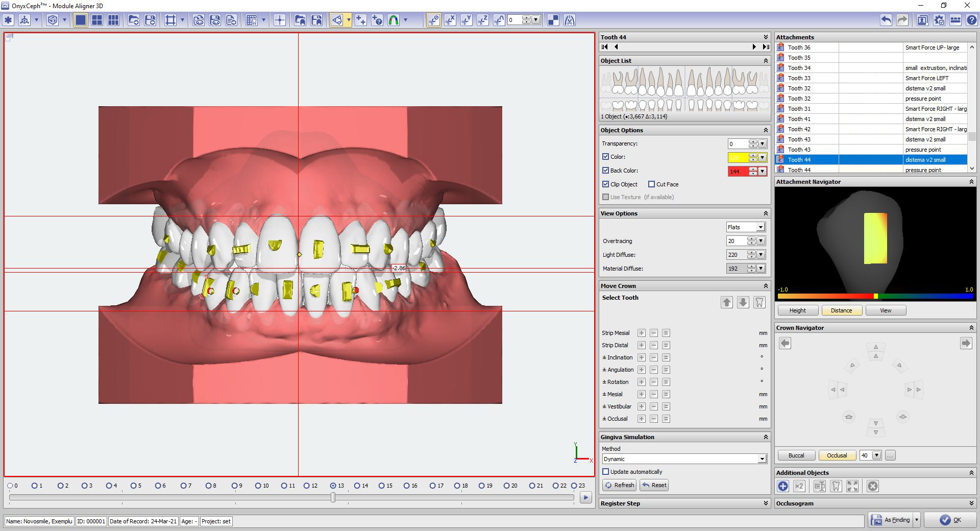This screenshot has width=980, height=531.
Task: Select Occlusal crown view
Action: 837,455
